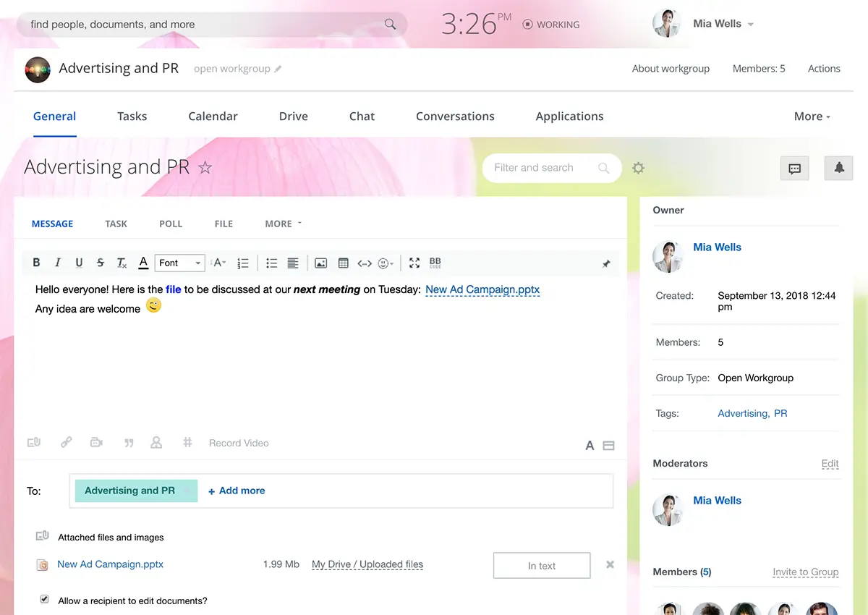Click the hashtag tag icon

[187, 443]
